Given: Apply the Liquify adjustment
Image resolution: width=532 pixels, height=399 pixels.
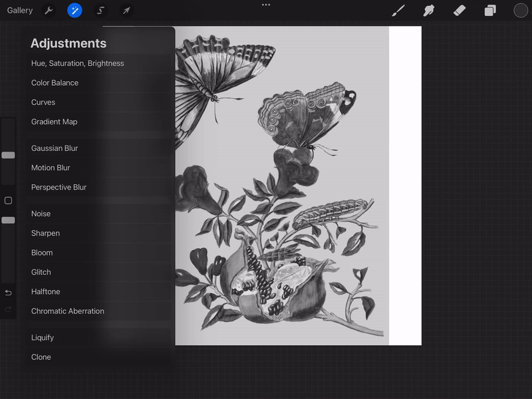Looking at the screenshot, I should 43,338.
